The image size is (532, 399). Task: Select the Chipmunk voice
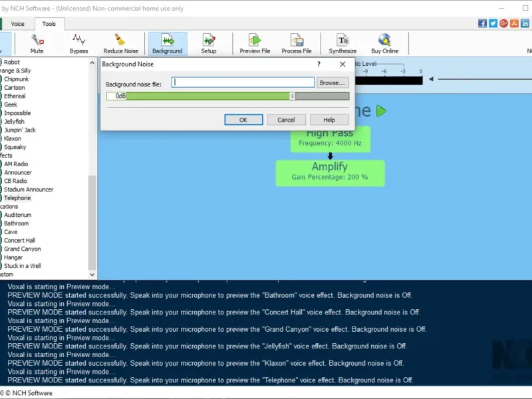16,79
